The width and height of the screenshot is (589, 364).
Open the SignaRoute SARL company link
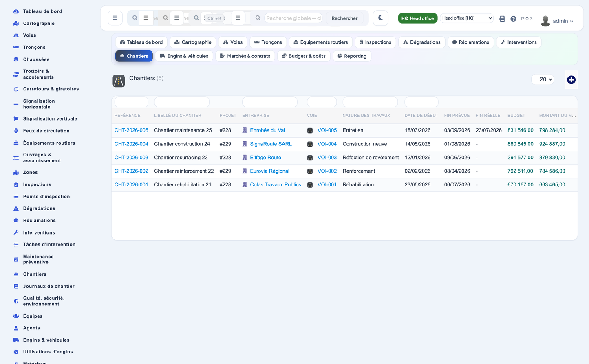(x=271, y=144)
